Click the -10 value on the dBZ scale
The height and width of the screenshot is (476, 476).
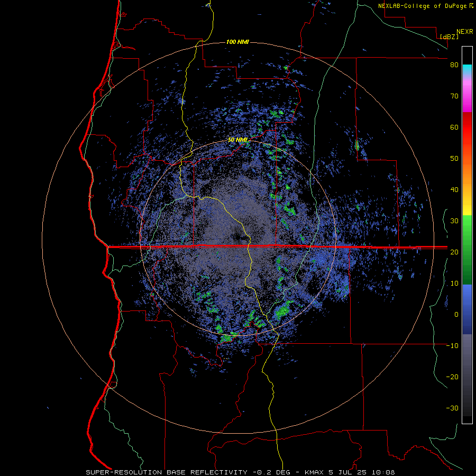(452, 346)
